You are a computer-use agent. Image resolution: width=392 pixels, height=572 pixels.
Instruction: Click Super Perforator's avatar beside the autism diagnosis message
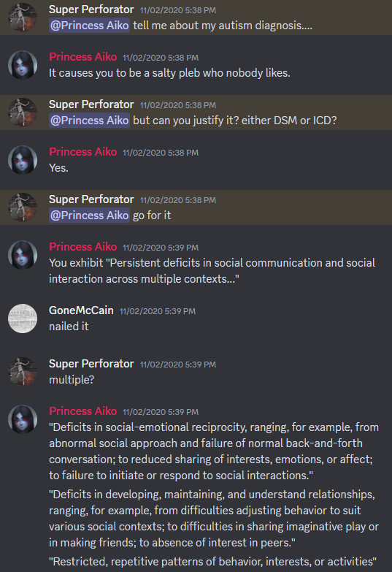tap(23, 17)
